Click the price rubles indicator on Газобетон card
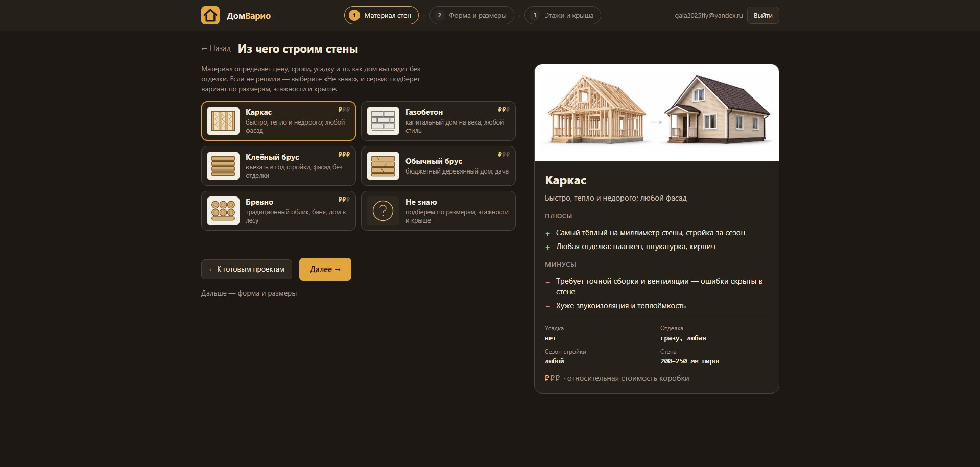This screenshot has height=467, width=980. click(504, 110)
